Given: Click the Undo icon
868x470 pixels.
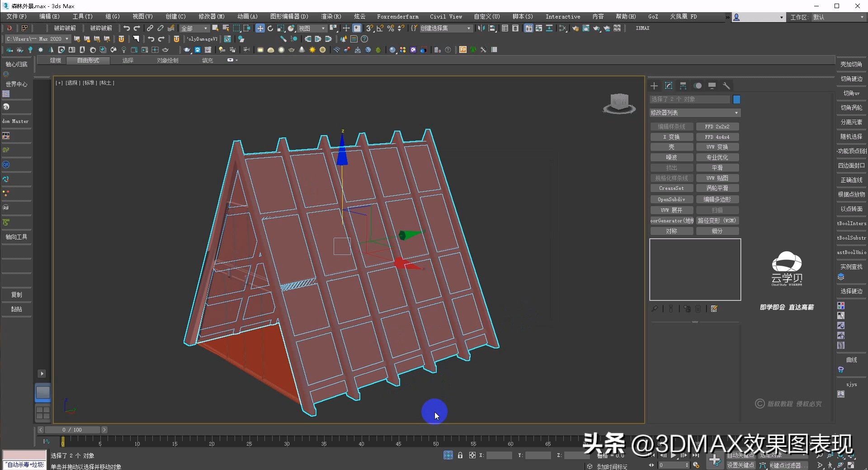Looking at the screenshot, I should click(x=127, y=28).
